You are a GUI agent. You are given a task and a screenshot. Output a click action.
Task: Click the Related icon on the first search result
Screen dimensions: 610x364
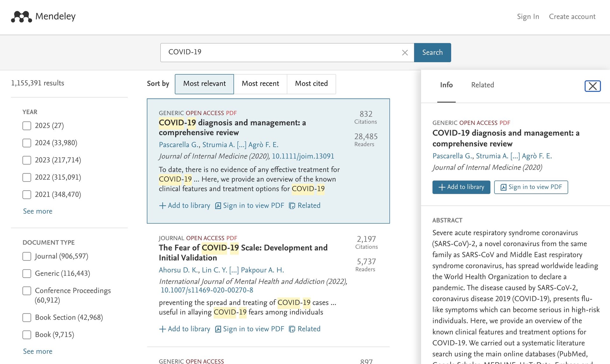292,206
